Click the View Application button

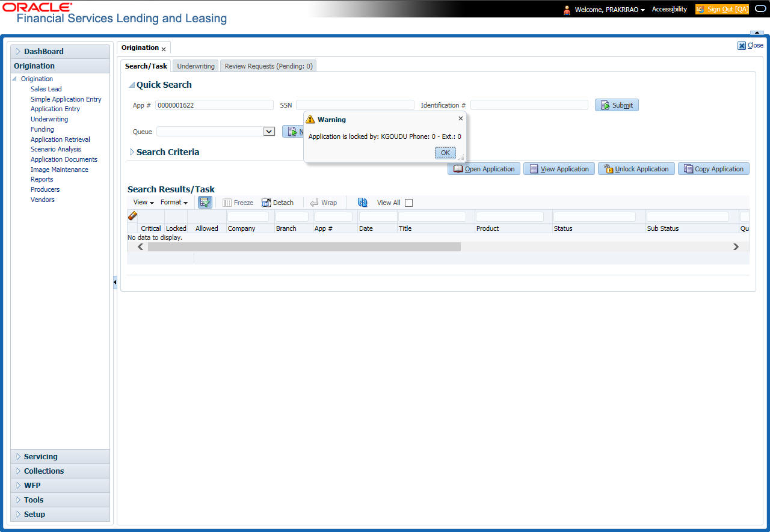(559, 169)
